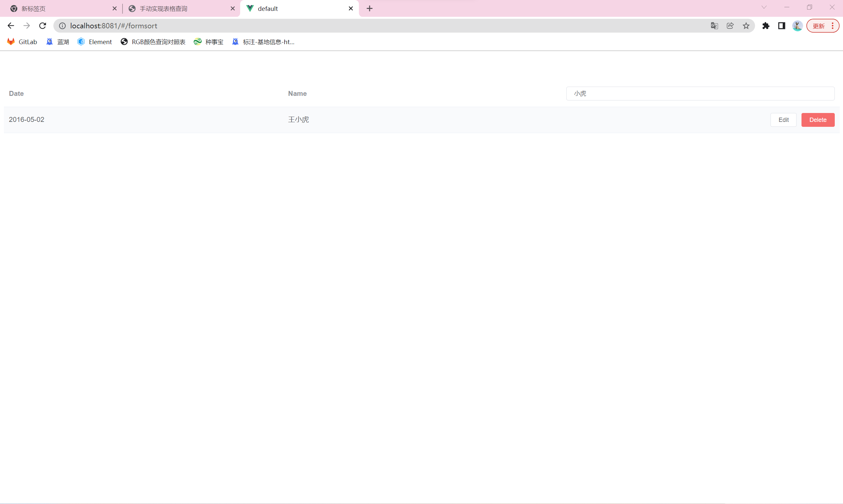Image resolution: width=843 pixels, height=504 pixels.
Task: Toggle the browser side panel
Action: pyautogui.click(x=781, y=26)
